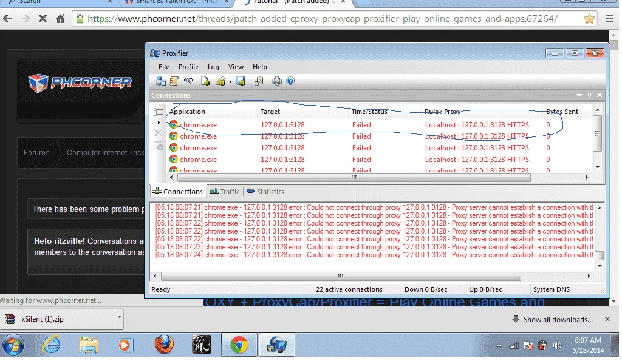Click the PHCorner logo
The width and height of the screenshot is (622, 364).
pyautogui.click(x=81, y=83)
